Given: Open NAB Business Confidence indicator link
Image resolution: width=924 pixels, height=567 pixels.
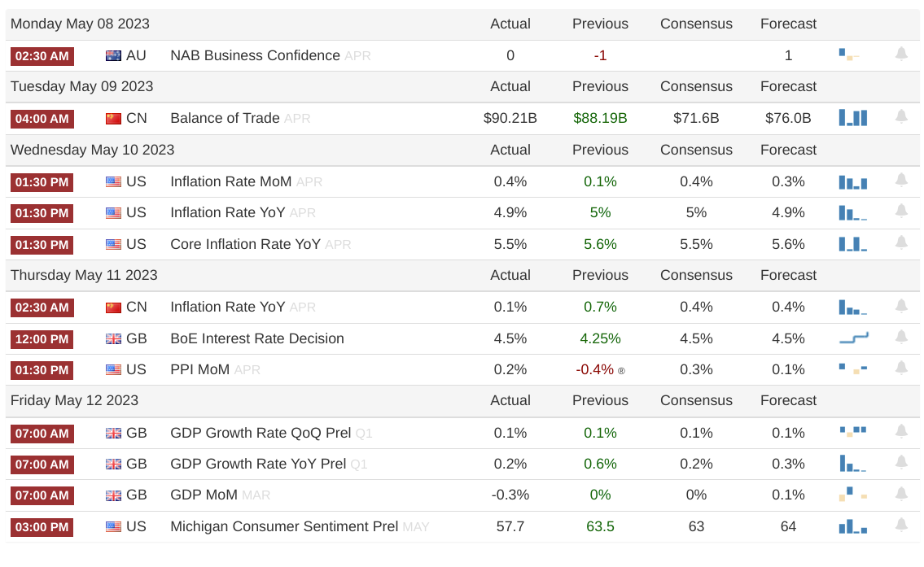Looking at the screenshot, I should point(255,55).
